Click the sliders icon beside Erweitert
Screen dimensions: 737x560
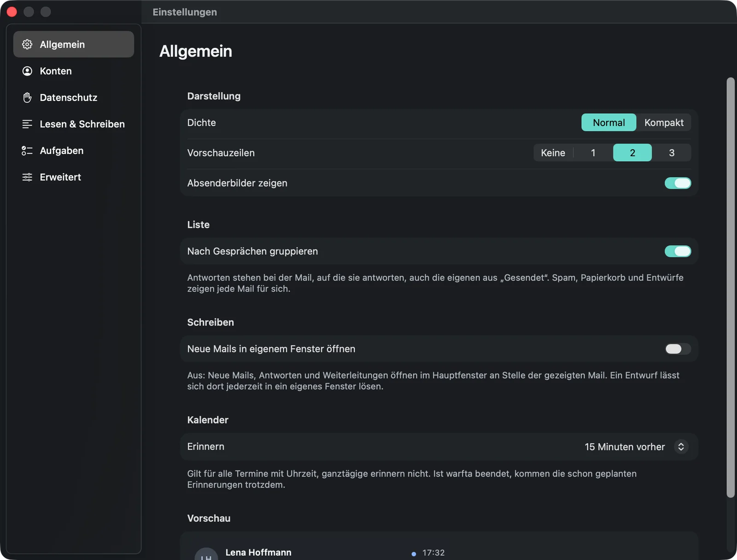(27, 177)
